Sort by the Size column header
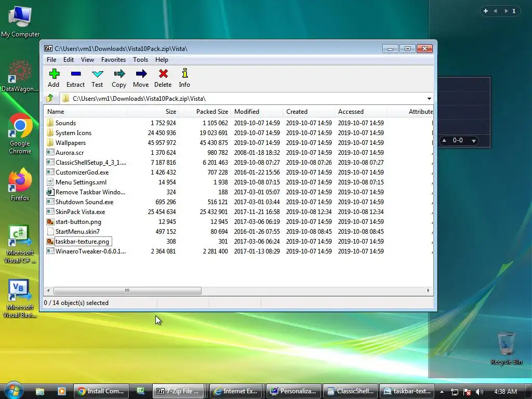The width and height of the screenshot is (532, 399). click(x=153, y=112)
